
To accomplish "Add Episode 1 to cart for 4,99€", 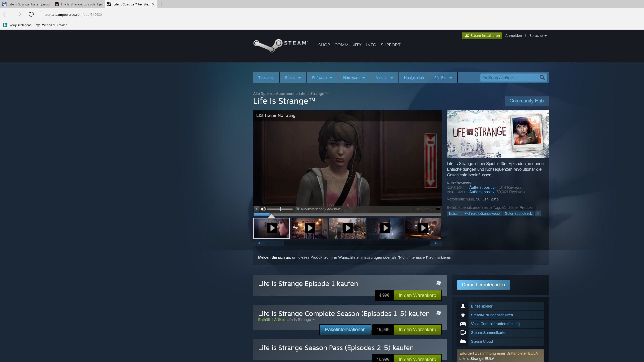I will pyautogui.click(x=417, y=295).
